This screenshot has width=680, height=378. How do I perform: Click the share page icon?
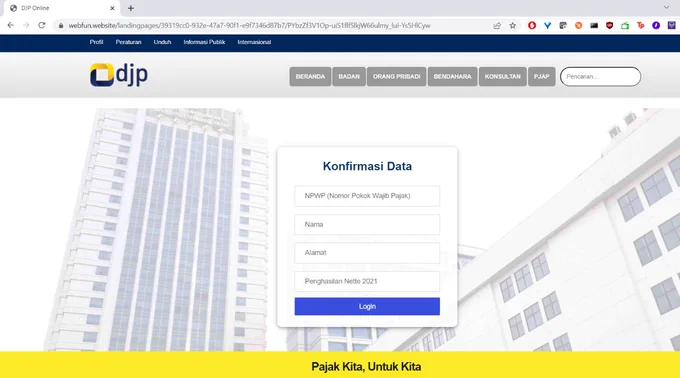coord(497,26)
